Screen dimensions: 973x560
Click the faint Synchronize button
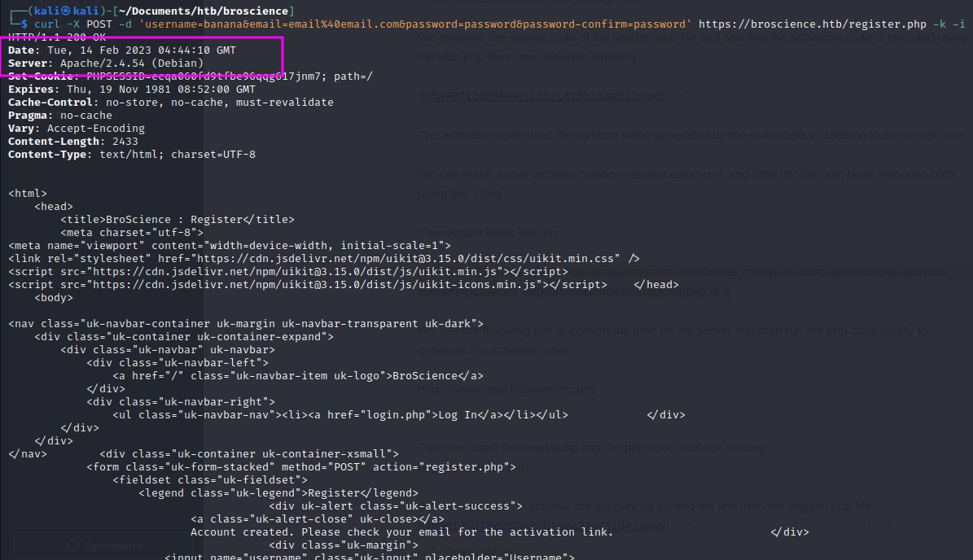(103, 545)
